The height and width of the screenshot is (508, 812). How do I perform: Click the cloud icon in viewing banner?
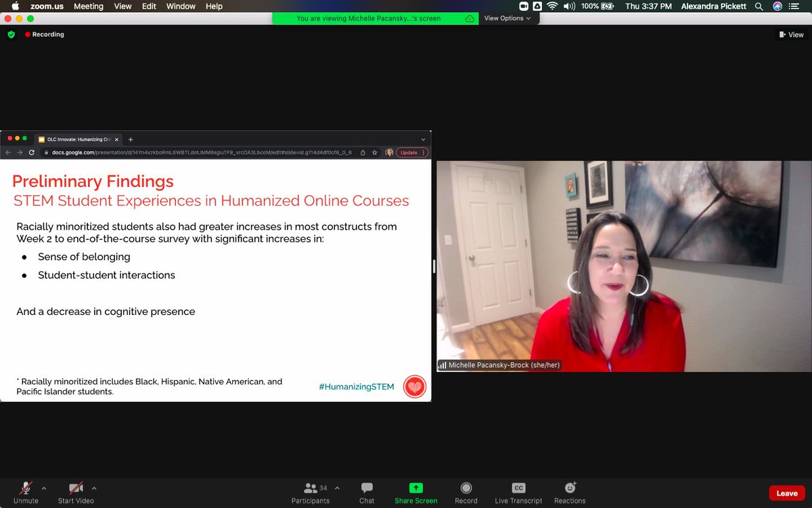470,18
